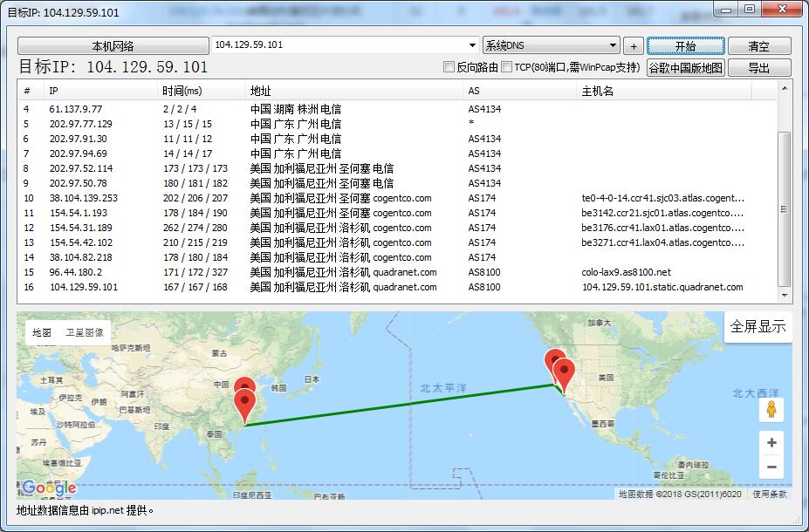
Task: Click the map zoom out minus icon
Action: point(771,467)
